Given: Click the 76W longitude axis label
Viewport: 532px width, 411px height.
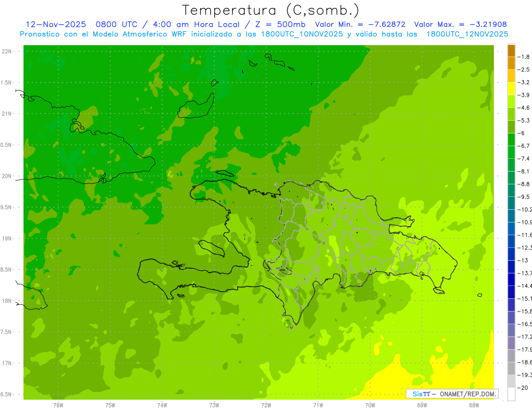Looking at the screenshot, I should (58, 405).
